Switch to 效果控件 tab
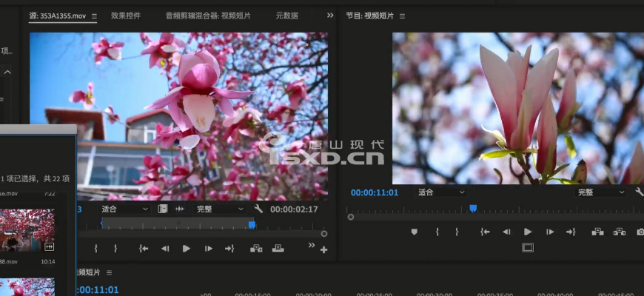The image size is (644, 296). pos(126,16)
